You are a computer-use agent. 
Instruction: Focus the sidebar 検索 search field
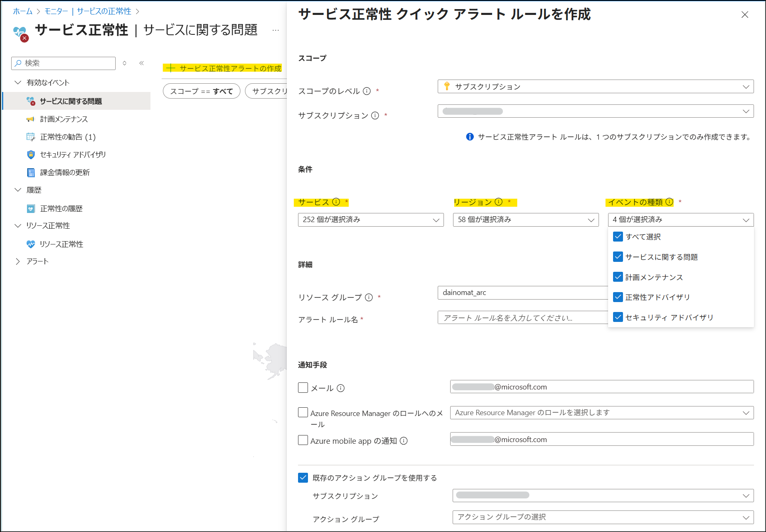[63, 63]
